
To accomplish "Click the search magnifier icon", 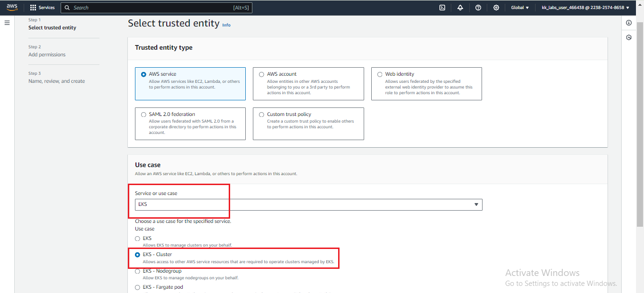I will [67, 8].
